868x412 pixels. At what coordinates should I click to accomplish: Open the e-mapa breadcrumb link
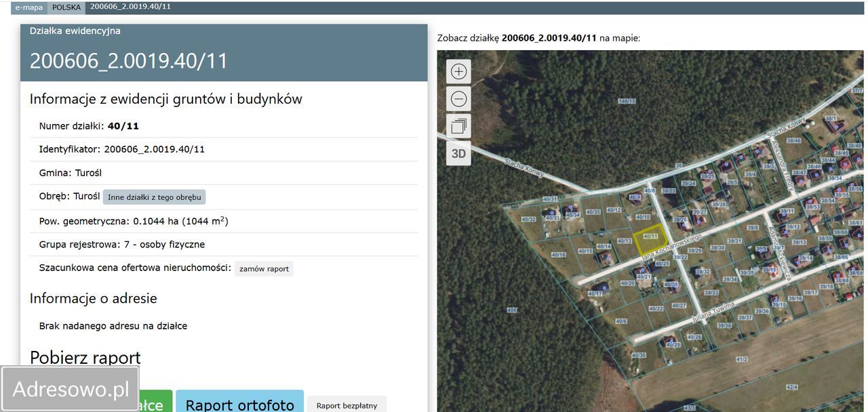(x=29, y=7)
